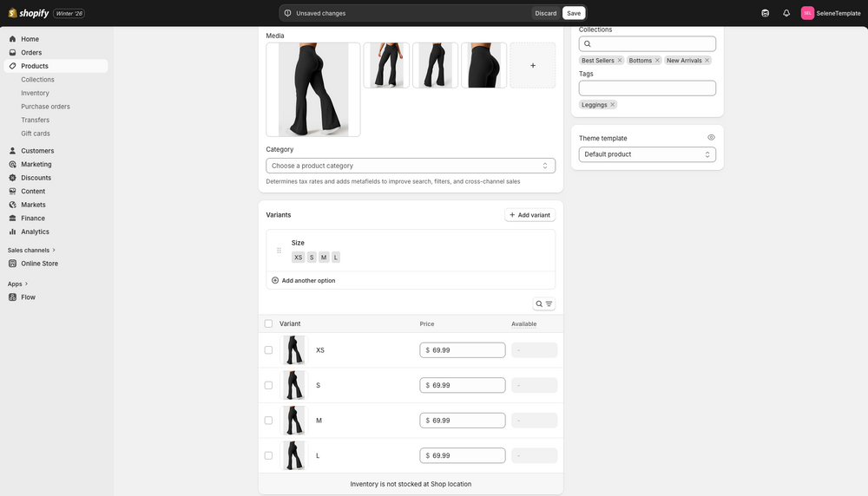868x496 pixels.
Task: Open the product category dropdown
Action: point(411,166)
